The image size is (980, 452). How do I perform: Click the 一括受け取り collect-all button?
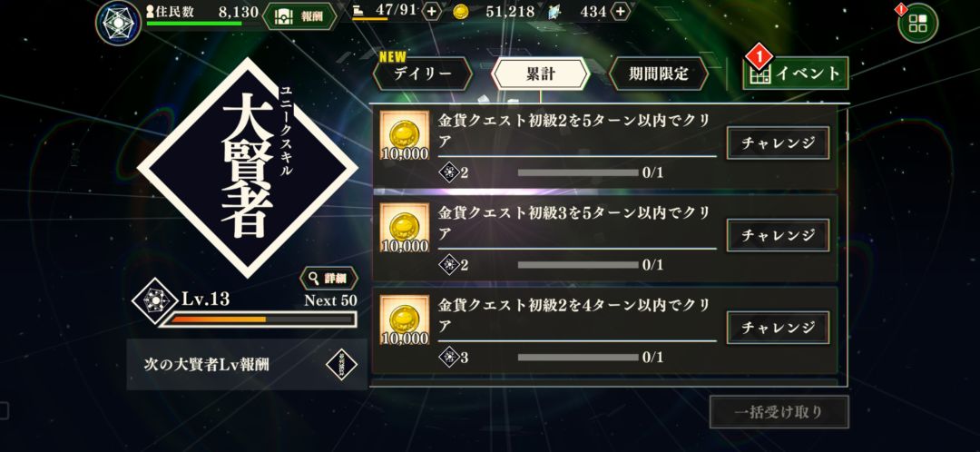click(x=779, y=412)
